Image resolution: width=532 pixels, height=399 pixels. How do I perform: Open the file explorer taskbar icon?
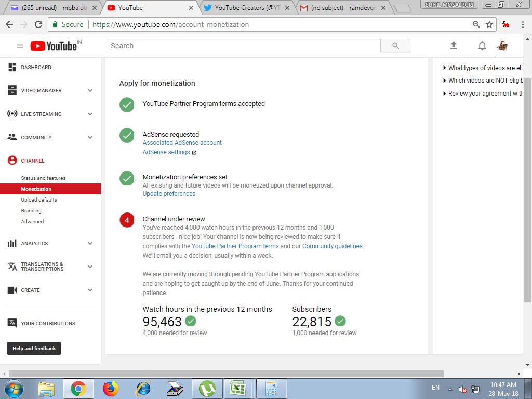click(x=46, y=389)
